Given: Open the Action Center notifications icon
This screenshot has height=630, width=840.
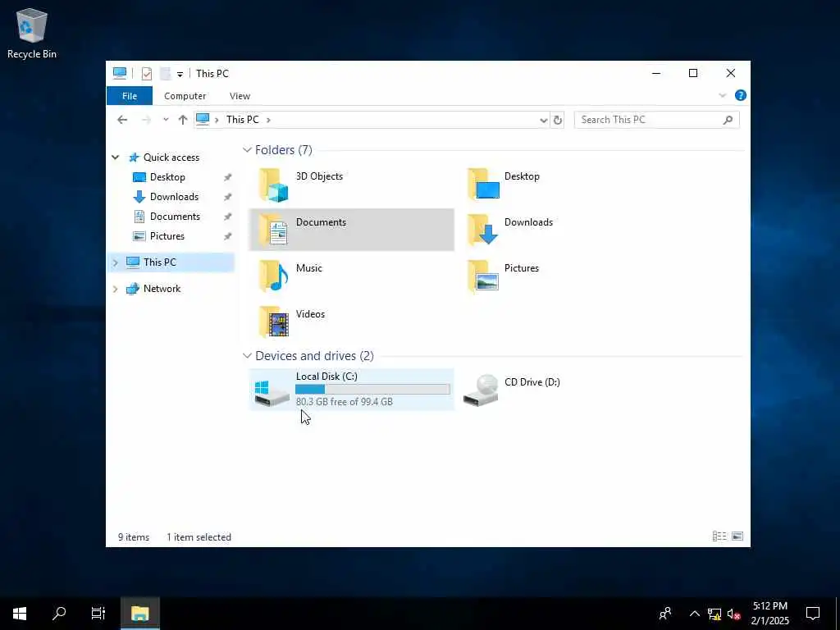Looking at the screenshot, I should (x=813, y=614).
